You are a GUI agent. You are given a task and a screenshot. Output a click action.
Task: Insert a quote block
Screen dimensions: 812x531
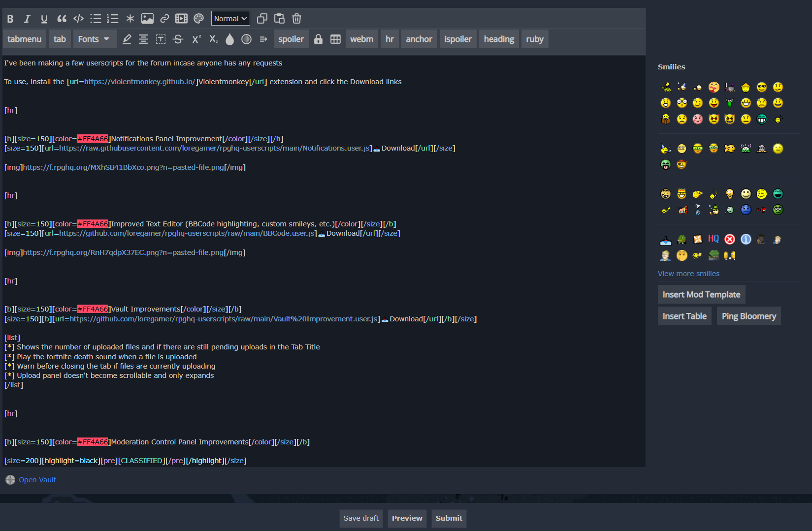(x=62, y=19)
